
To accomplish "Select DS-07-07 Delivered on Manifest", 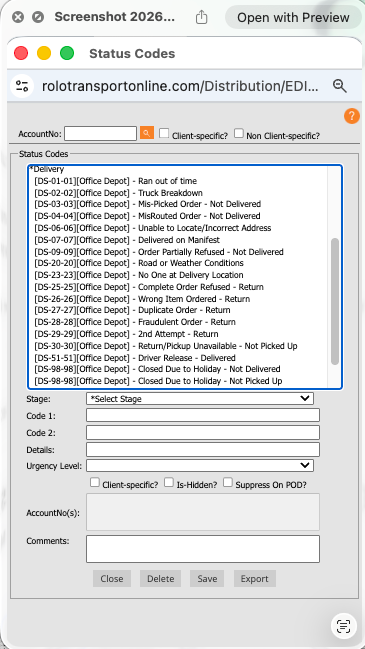I will coord(178,240).
